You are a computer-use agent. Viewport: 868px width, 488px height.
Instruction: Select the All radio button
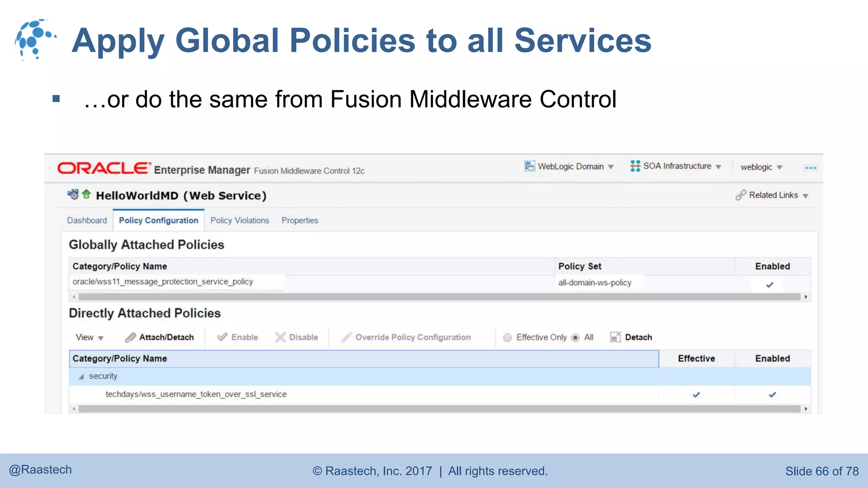point(575,338)
